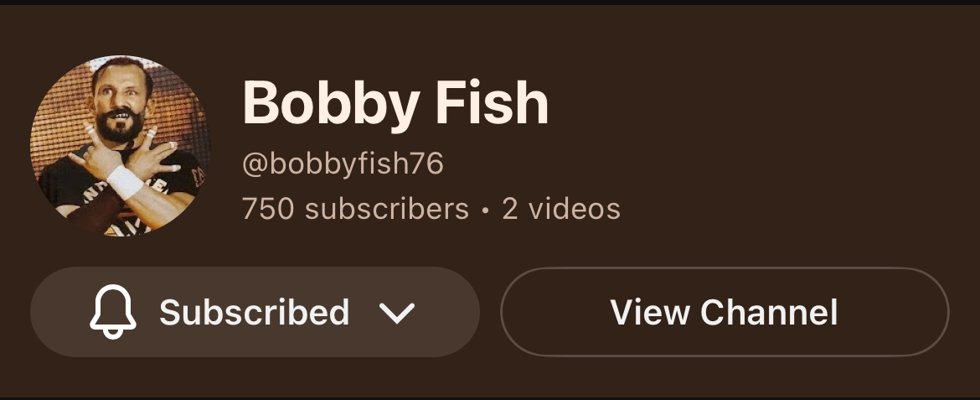Tap the circular channel avatar
This screenshot has height=400, width=980.
pos(120,145)
